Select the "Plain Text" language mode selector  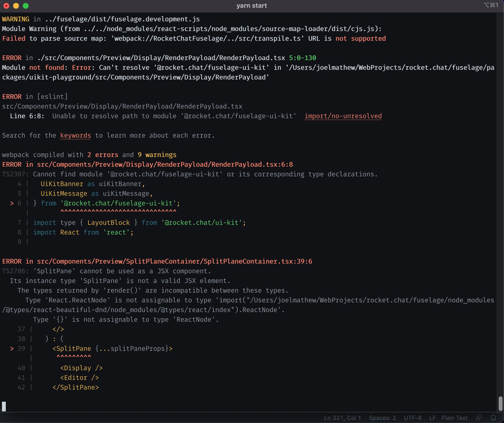click(454, 418)
